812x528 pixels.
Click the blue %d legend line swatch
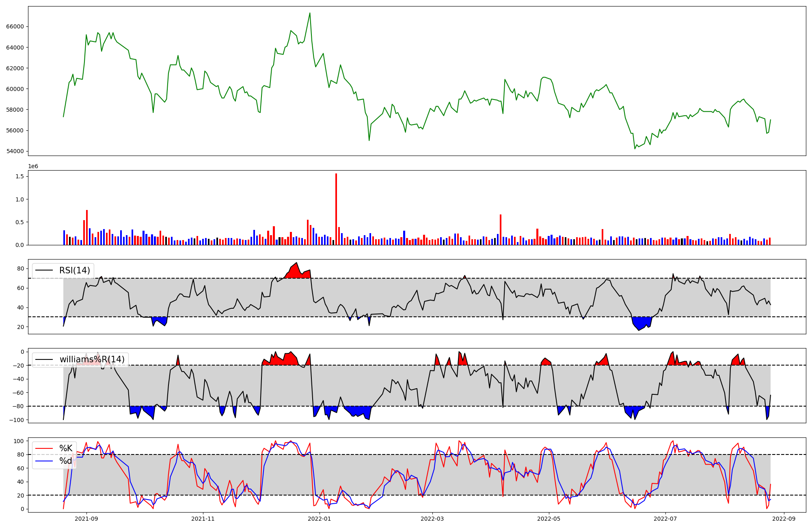[44, 461]
